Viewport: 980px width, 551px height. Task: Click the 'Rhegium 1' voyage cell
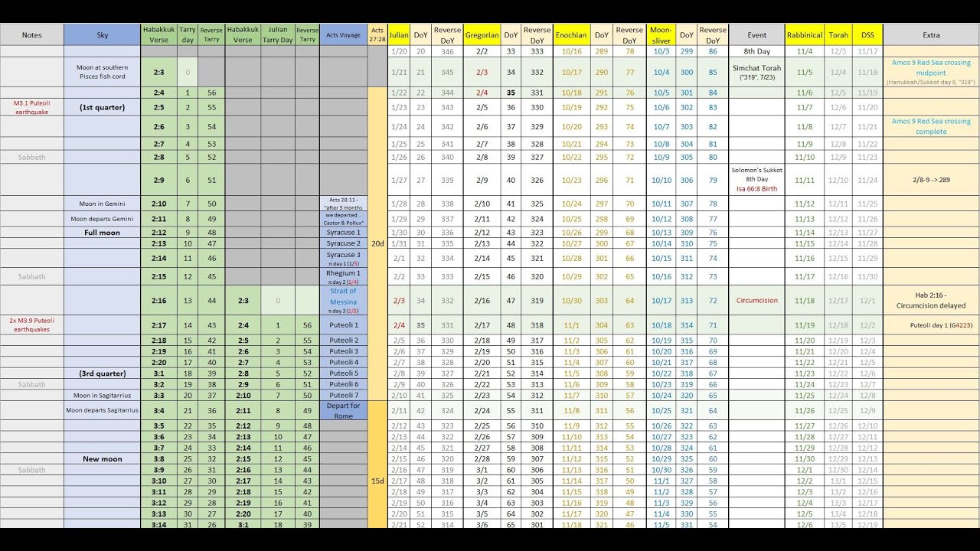pos(343,276)
